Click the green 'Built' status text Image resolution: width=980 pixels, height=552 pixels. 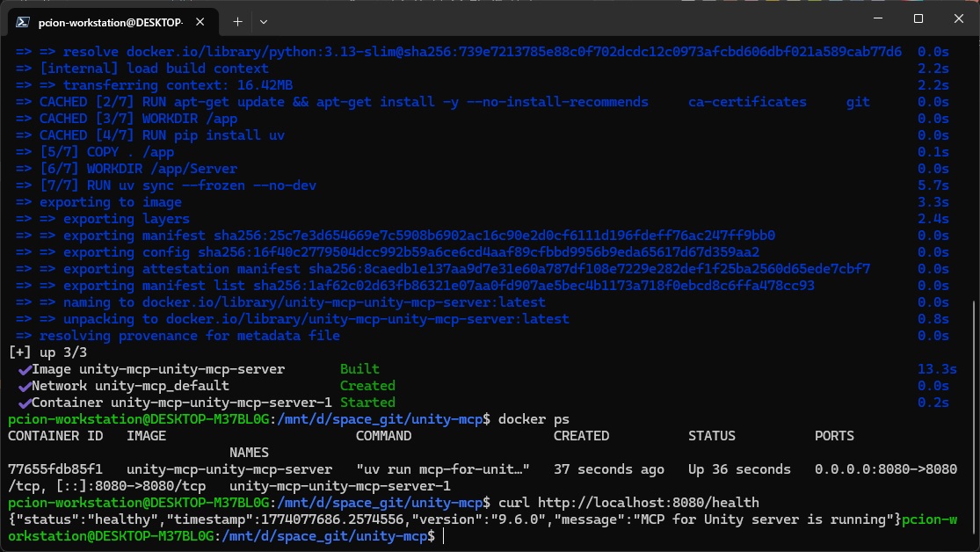point(359,369)
